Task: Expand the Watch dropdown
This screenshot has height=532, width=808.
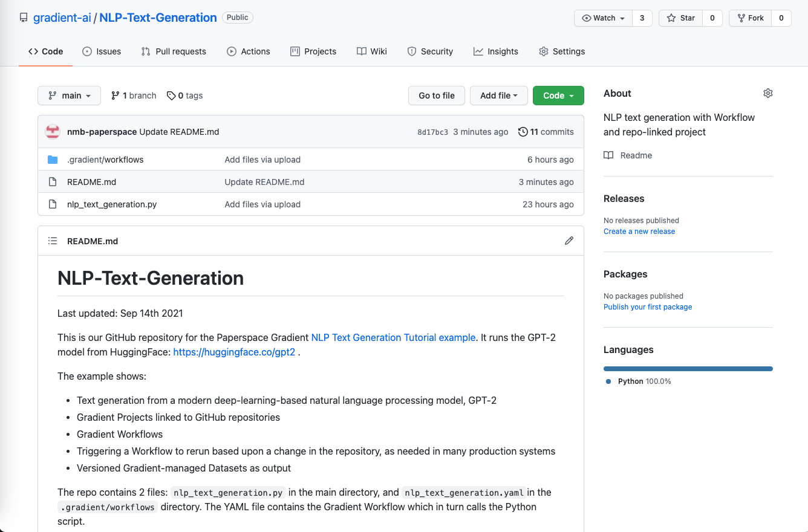Action: [603, 18]
